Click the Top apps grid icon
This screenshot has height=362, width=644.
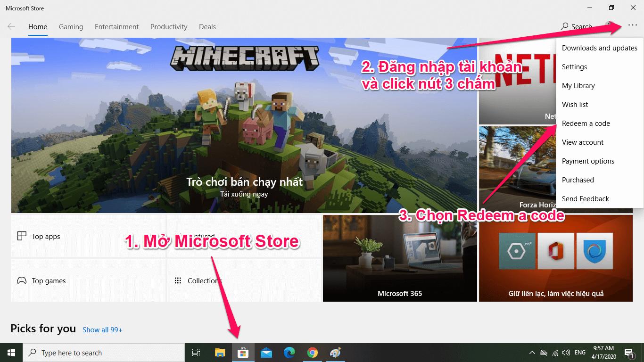[x=22, y=236]
